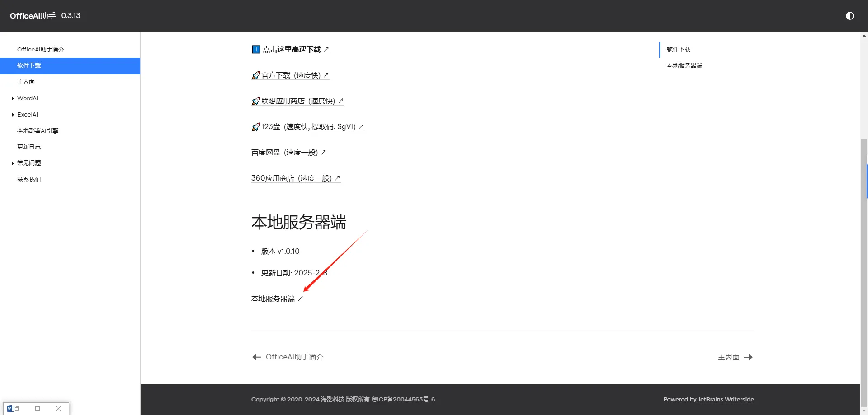
Task: Click the rocket icon beside 官方下载
Action: (256, 75)
